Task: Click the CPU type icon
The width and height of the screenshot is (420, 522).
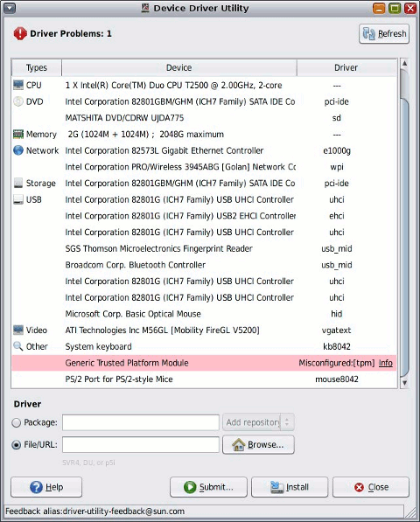Action: tap(18, 85)
